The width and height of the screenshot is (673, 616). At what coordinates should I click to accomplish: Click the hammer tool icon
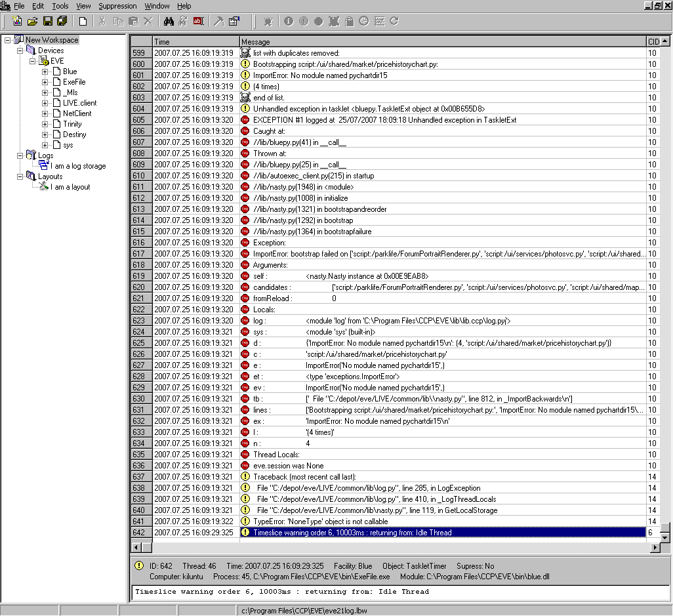tap(219, 21)
